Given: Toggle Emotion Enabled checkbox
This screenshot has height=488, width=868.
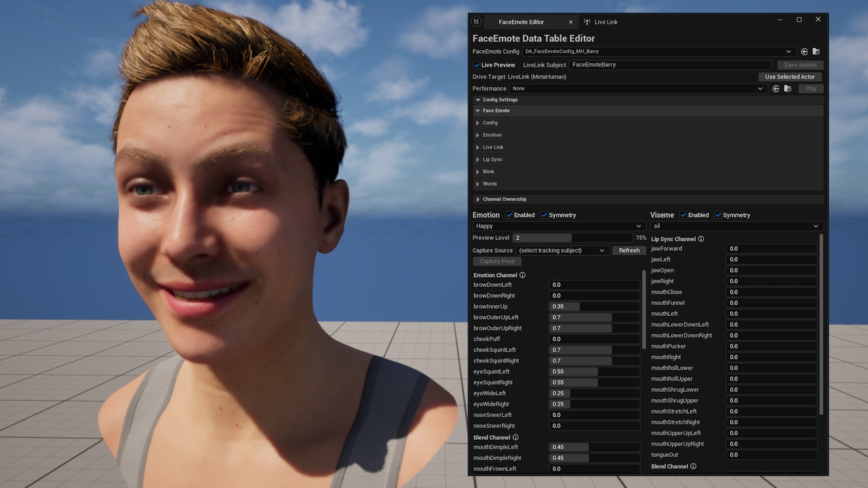Looking at the screenshot, I should click(x=509, y=215).
